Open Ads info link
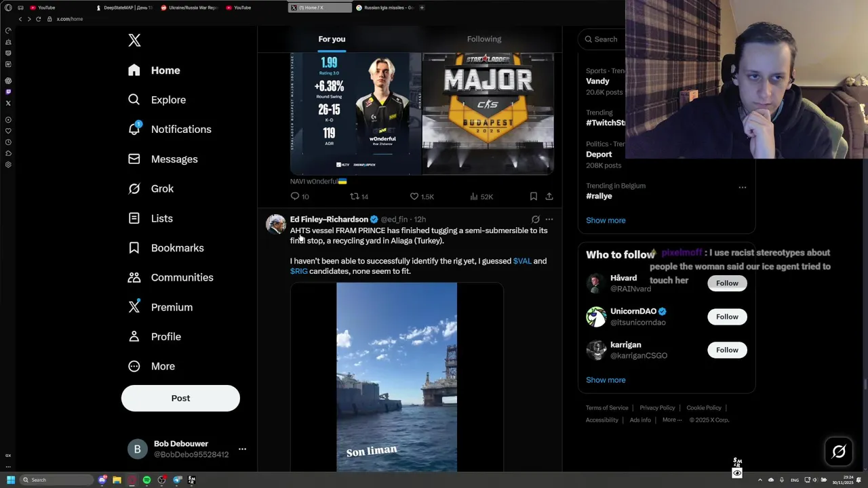 [x=640, y=420]
